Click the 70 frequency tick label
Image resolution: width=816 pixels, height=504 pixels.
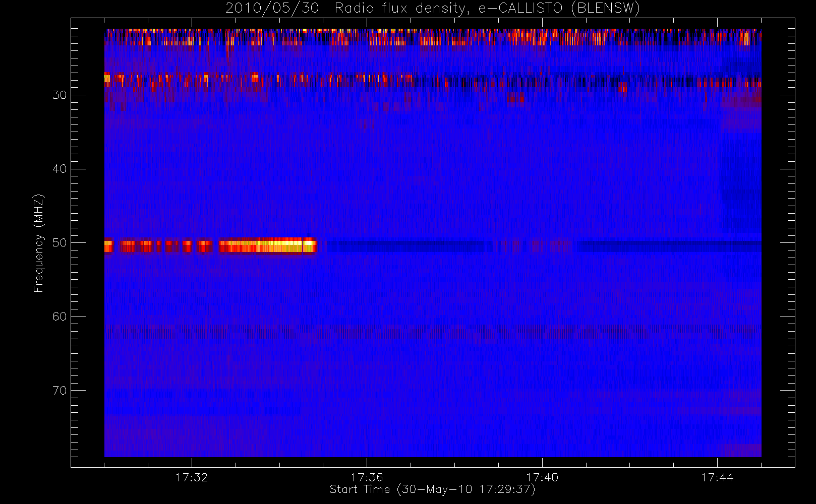(x=60, y=391)
